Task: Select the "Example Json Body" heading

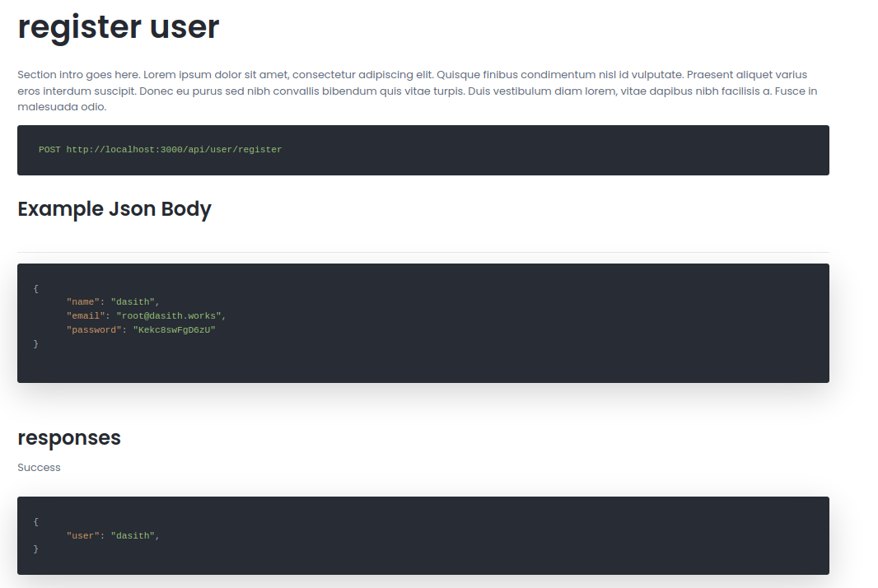Action: 114,209
